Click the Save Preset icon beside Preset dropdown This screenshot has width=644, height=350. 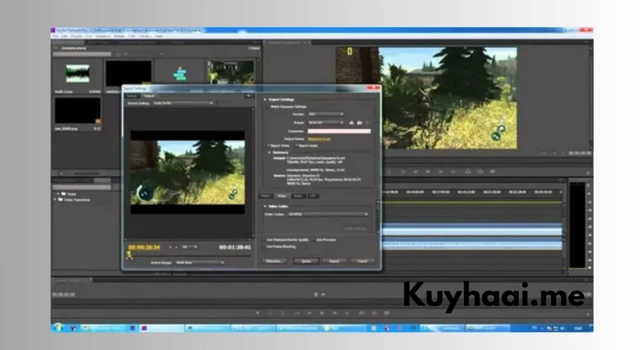(x=352, y=122)
